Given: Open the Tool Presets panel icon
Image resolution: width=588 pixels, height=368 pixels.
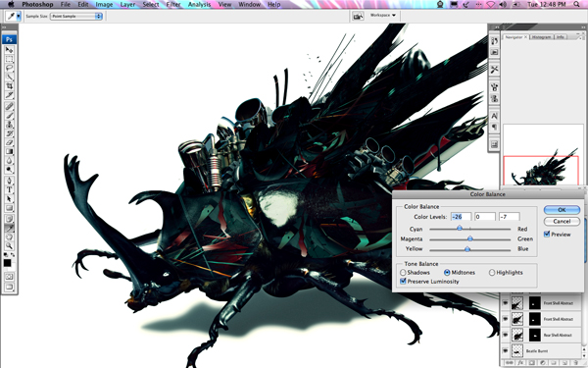Looking at the screenshot, I should [494, 70].
